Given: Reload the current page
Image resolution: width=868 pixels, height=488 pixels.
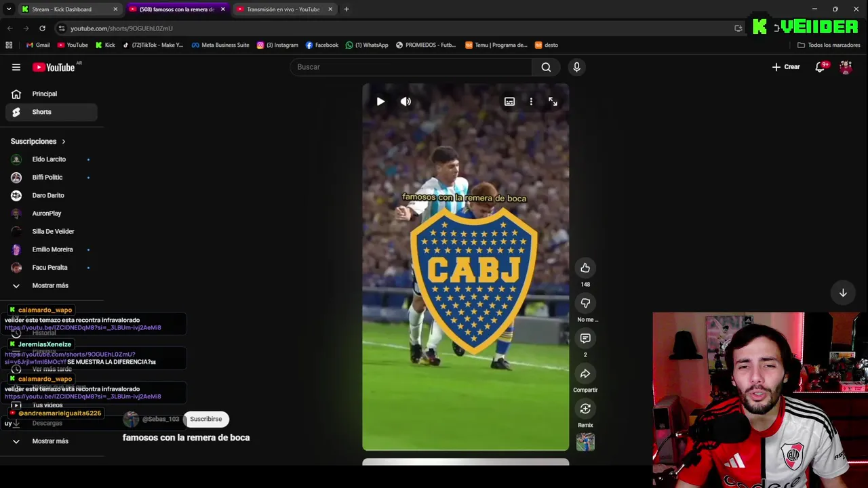Looking at the screenshot, I should [x=42, y=28].
